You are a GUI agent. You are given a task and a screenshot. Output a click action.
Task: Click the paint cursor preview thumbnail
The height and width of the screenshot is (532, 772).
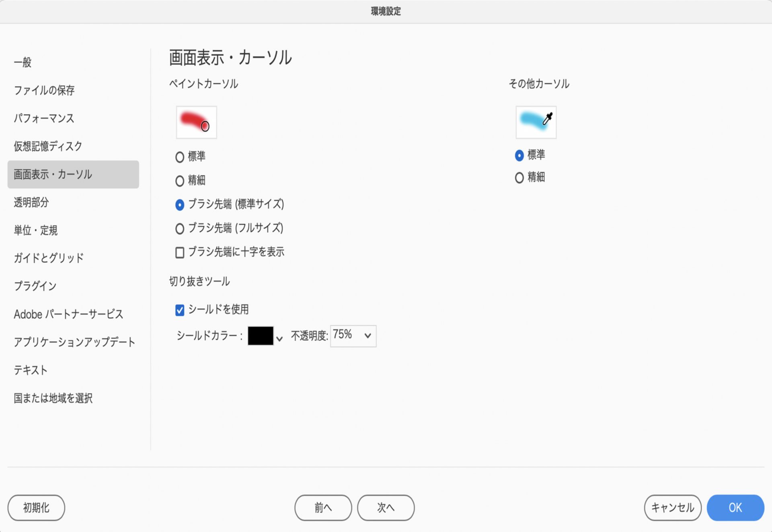(196, 122)
